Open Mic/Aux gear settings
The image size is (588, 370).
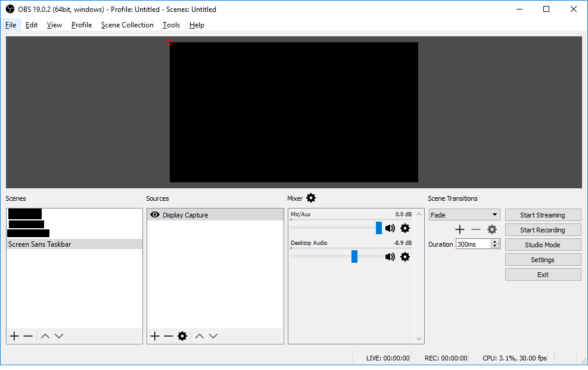(x=405, y=228)
